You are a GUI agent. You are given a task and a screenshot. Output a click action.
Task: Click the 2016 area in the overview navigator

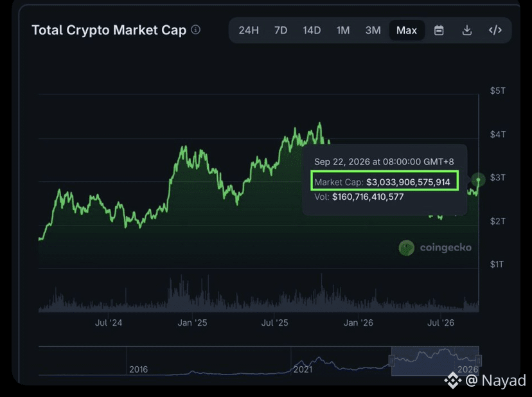point(138,369)
